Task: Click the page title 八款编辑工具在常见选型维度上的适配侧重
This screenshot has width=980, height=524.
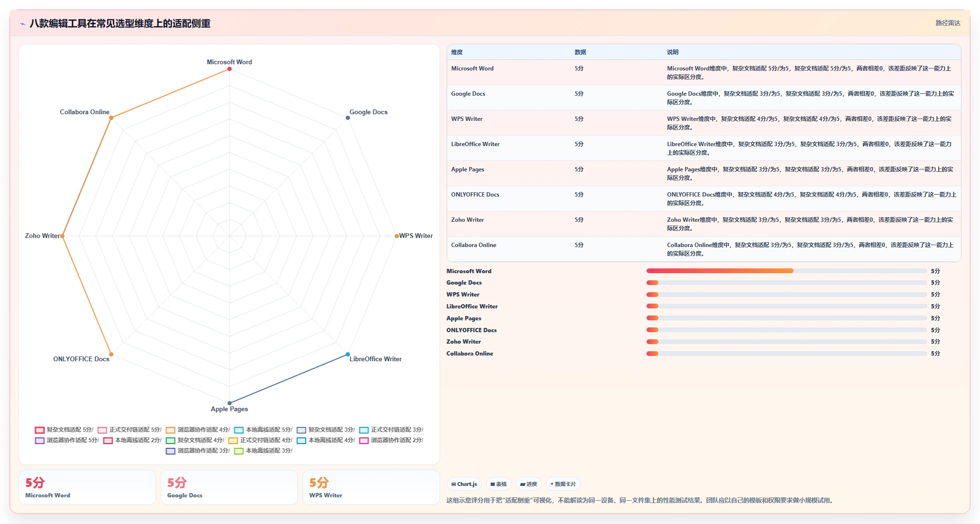Action: (x=120, y=24)
